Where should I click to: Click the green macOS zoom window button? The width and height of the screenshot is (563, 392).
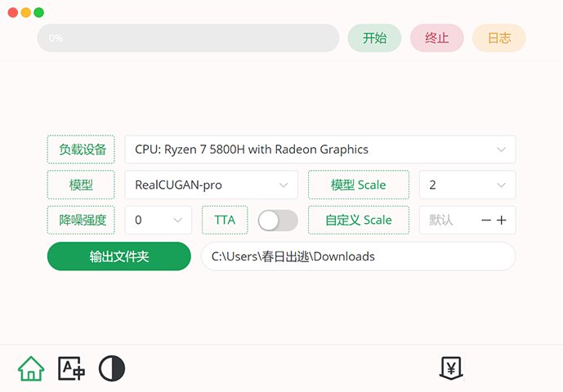coord(39,13)
